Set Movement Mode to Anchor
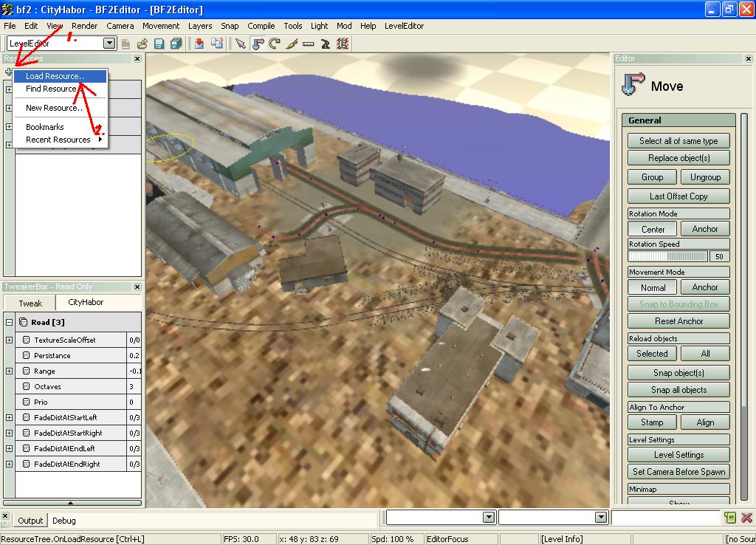This screenshot has width=756, height=545. tap(705, 287)
